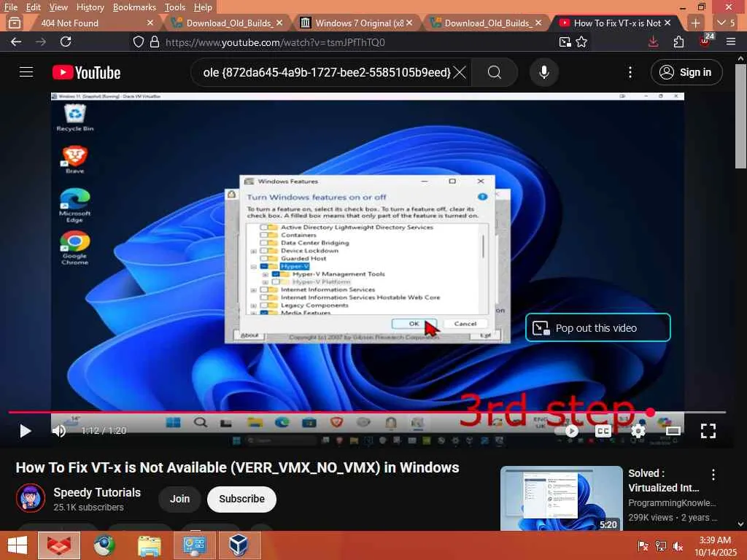Image resolution: width=747 pixels, height=560 pixels.
Task: Open Speedy Tutorials channel avatar
Action: [31, 498]
